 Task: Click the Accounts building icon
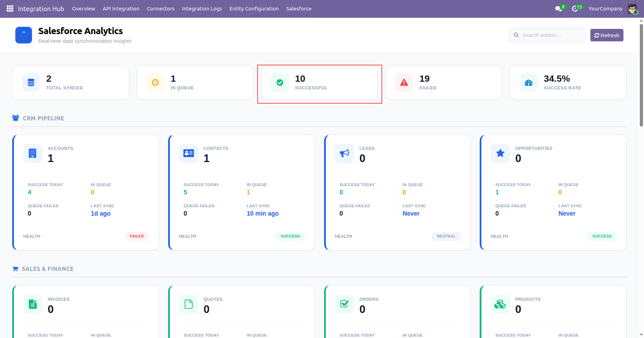(33, 153)
